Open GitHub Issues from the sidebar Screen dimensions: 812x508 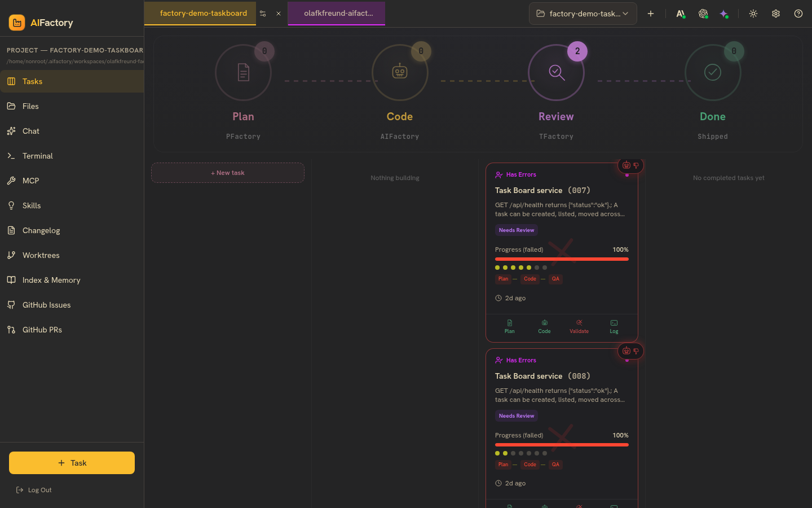[x=72, y=305]
